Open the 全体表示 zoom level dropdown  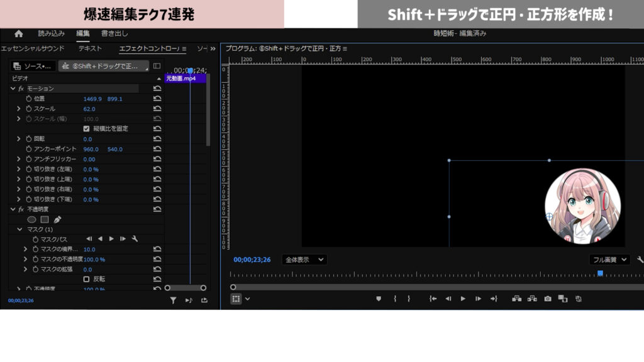click(304, 260)
